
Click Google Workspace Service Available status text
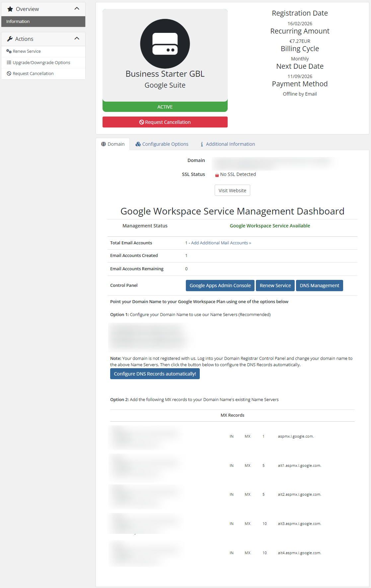click(x=270, y=226)
